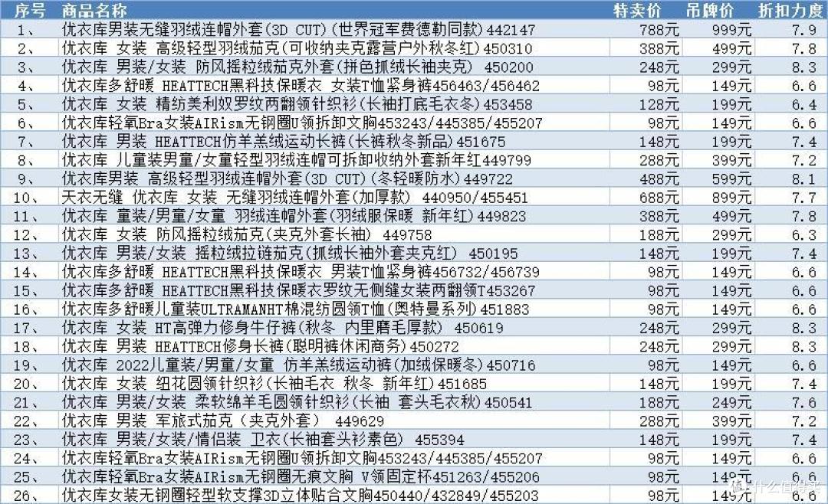Click product name ending in 450619

282,328
